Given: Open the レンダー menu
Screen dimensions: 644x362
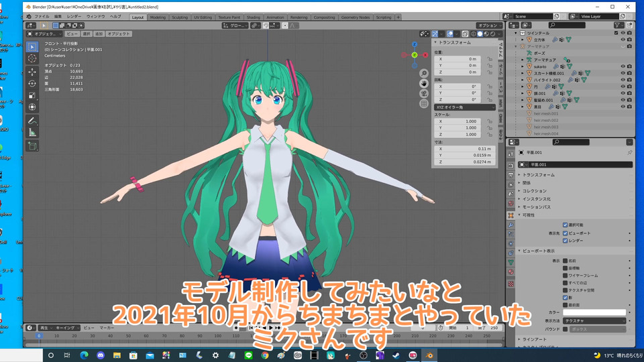Looking at the screenshot, I should [74, 16].
